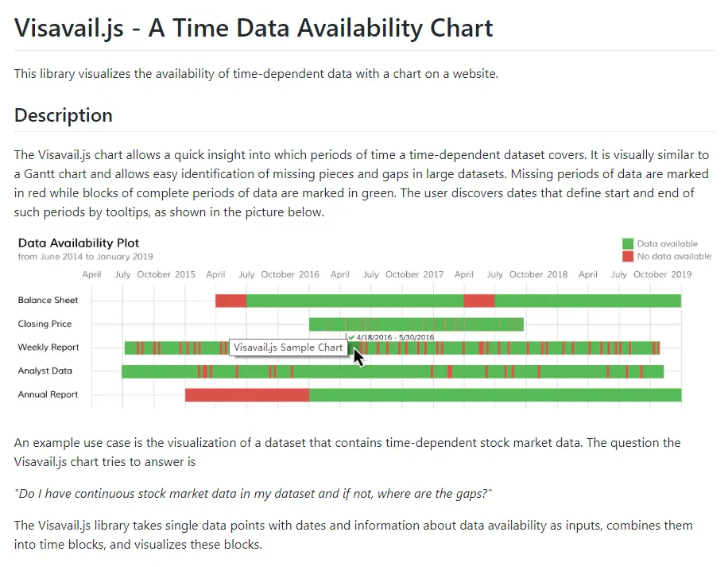
Task: Click the Visavail.js main page title
Action: click(x=254, y=28)
